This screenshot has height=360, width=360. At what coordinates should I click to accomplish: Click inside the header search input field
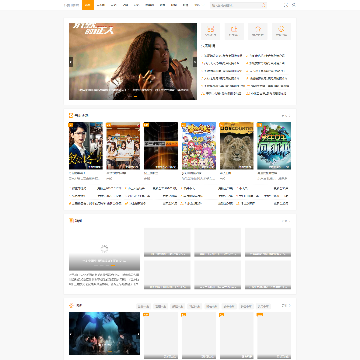tap(235, 5)
